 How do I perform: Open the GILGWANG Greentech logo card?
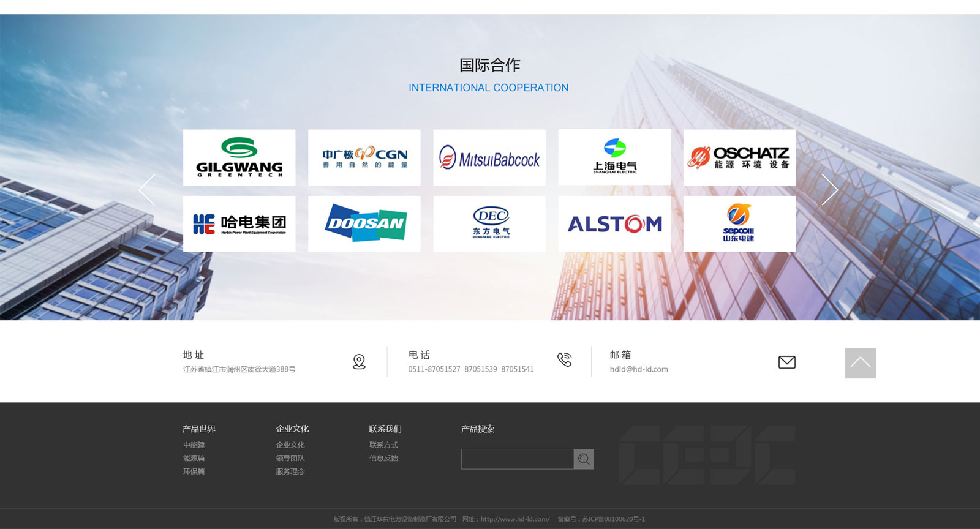coord(239,157)
